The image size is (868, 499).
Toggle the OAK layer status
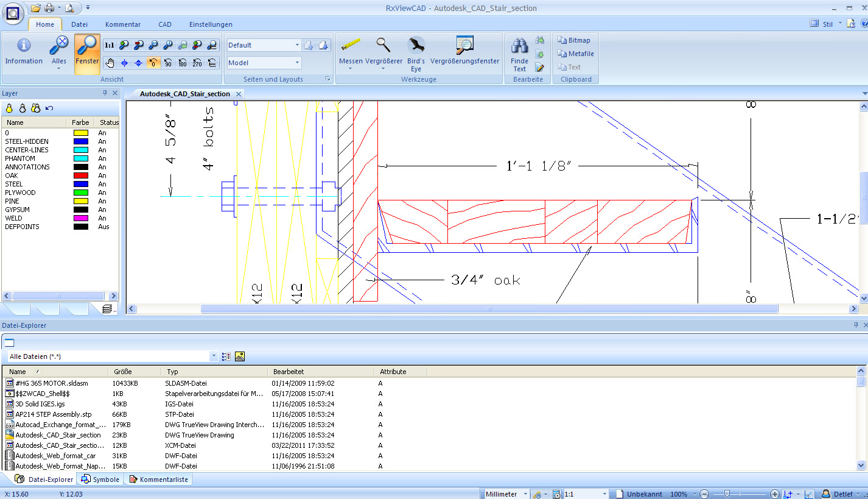coord(102,175)
